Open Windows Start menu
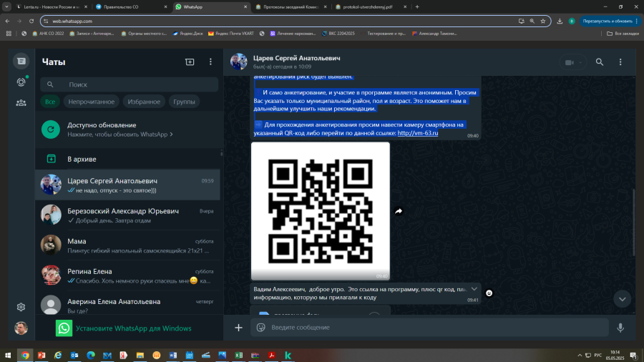Viewport: 644px width, 362px height. (8, 355)
